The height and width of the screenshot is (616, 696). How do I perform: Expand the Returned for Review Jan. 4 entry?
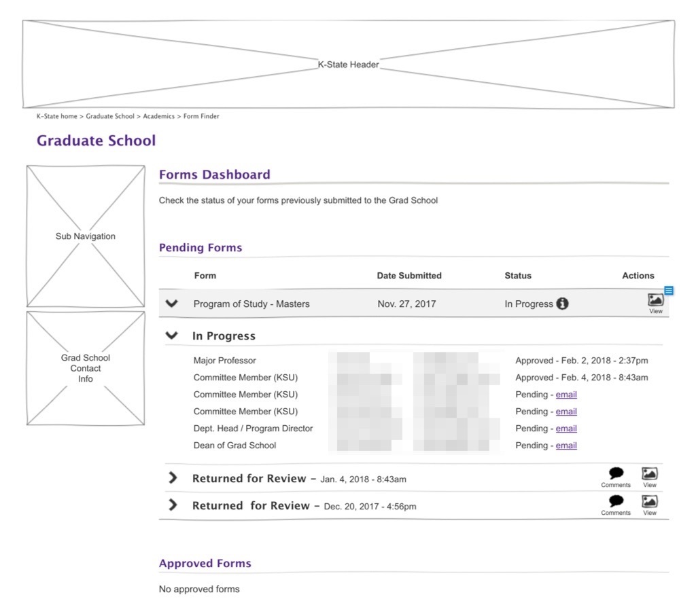pyautogui.click(x=173, y=477)
